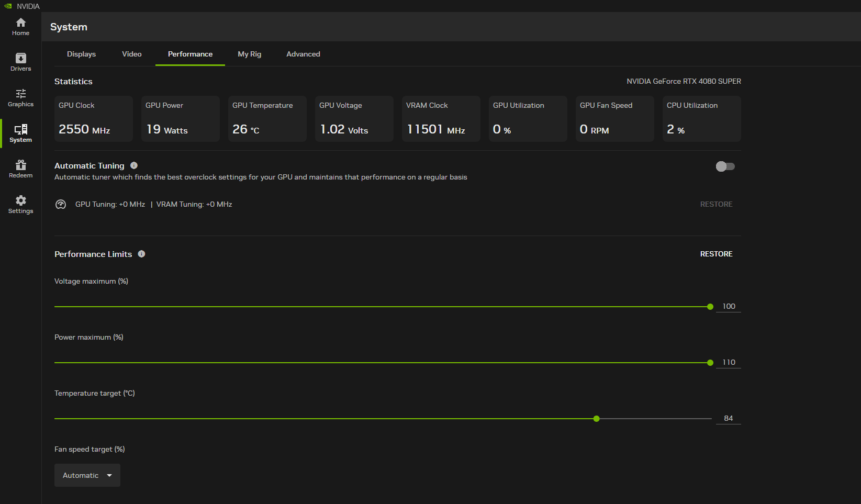The height and width of the screenshot is (504, 861).
Task: Open the Home section in sidebar
Action: pos(20,27)
